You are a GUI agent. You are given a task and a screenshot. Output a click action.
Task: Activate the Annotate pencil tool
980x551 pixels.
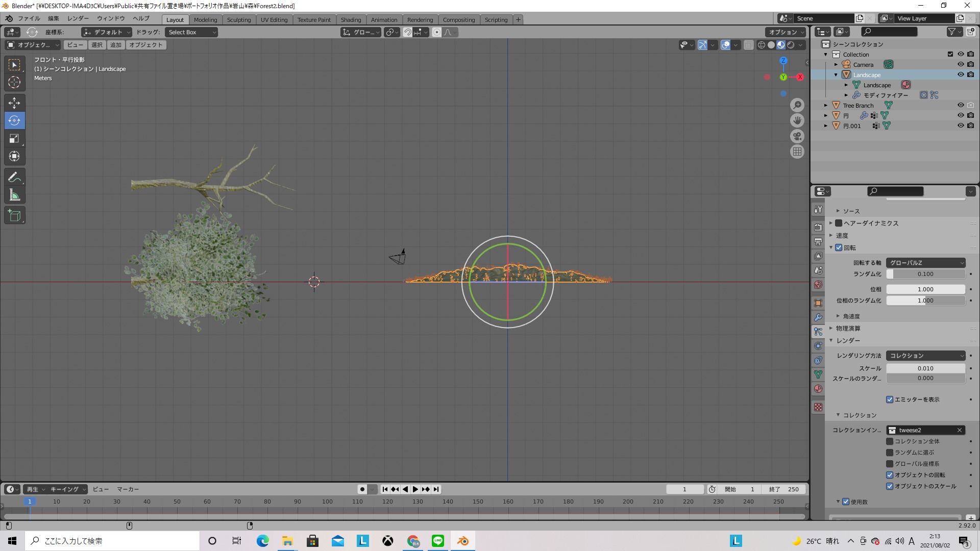pos(14,178)
